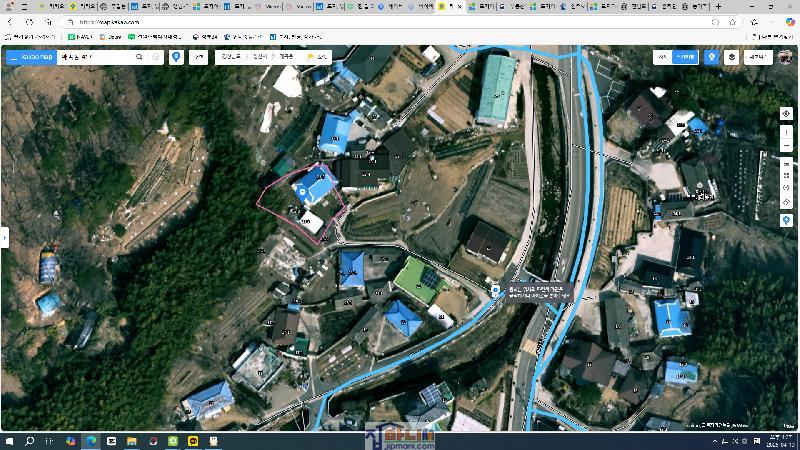Viewport: 800px width, 450px height.
Task: Click the blue location marker on map
Action: pyautogui.click(x=495, y=291)
